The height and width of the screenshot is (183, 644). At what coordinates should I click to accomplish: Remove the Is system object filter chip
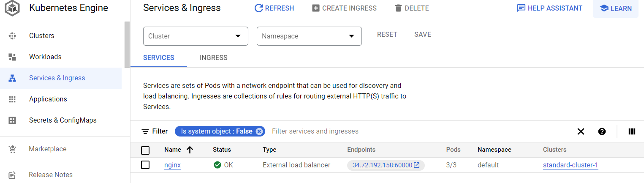tap(259, 131)
